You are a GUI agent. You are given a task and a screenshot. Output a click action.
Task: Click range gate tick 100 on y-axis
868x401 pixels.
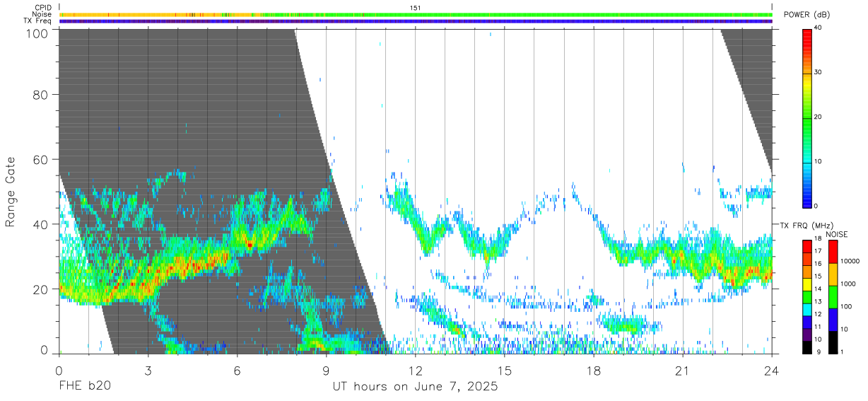click(36, 33)
